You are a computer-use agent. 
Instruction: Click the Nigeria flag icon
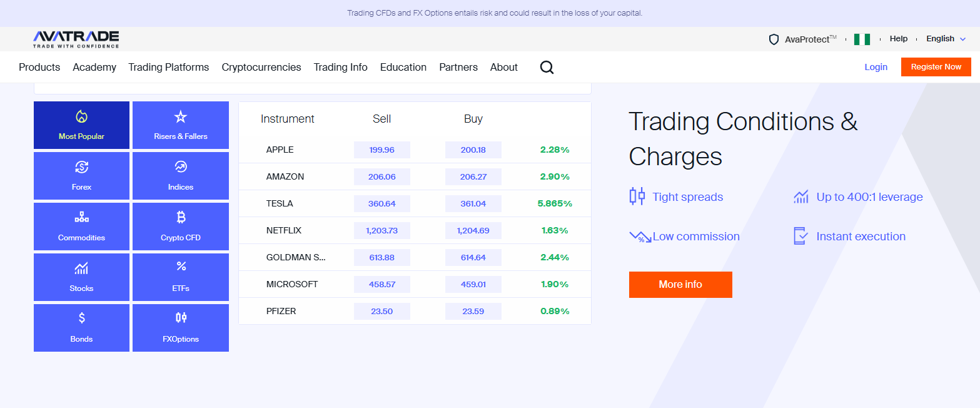click(862, 39)
